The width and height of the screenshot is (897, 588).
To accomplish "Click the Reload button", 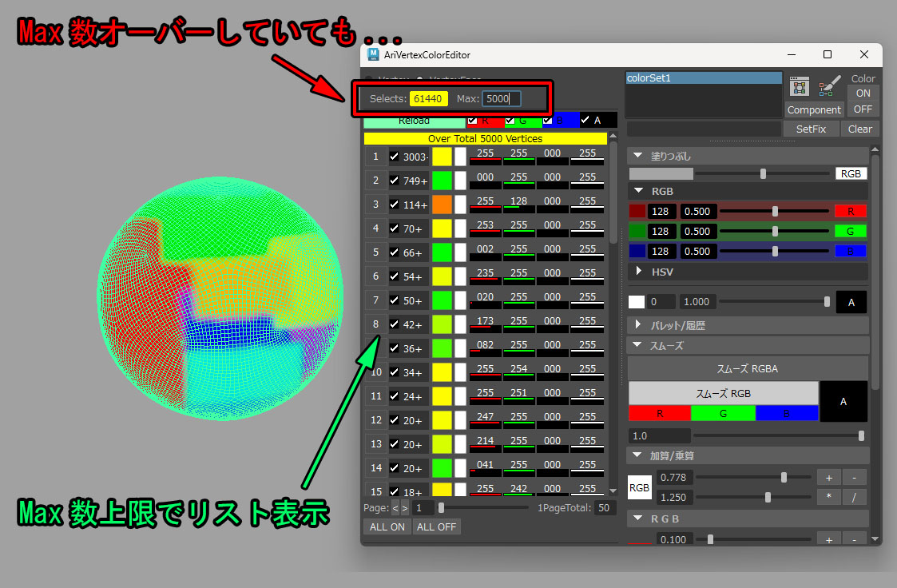I will pos(415,121).
